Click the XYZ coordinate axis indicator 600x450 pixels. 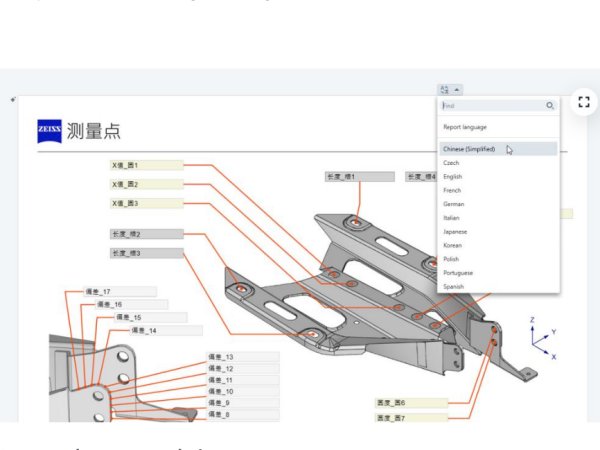pyautogui.click(x=542, y=338)
